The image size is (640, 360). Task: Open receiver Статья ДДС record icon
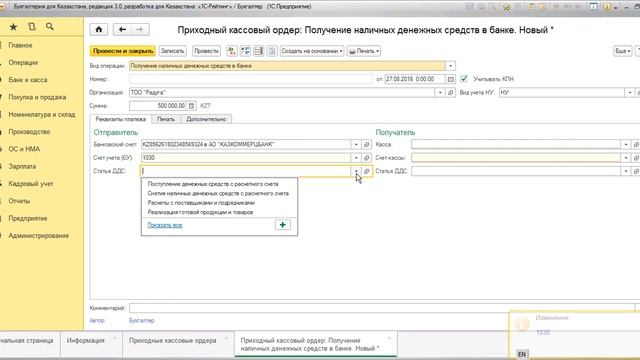pos(636,171)
